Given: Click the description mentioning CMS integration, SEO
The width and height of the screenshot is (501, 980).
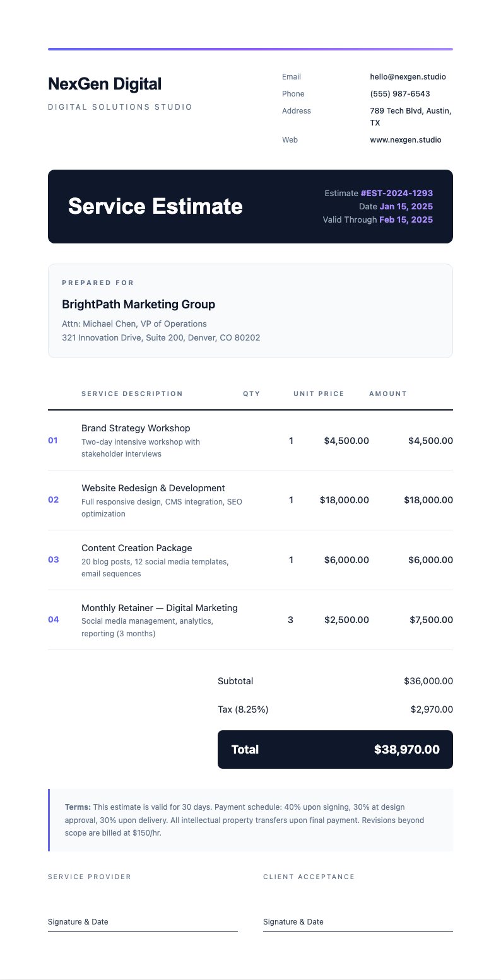Looking at the screenshot, I should pos(162,508).
